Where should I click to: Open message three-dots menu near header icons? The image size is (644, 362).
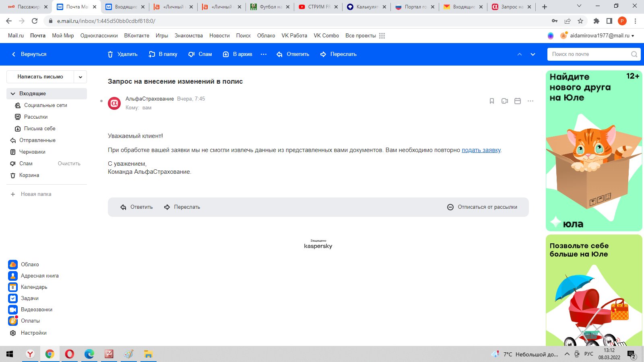[x=530, y=101]
